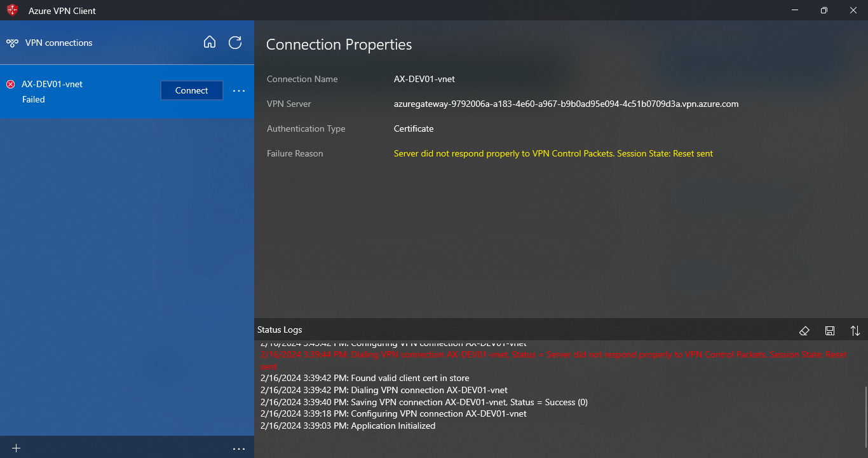Click the 'Found valid client cert in store' log

click(365, 378)
